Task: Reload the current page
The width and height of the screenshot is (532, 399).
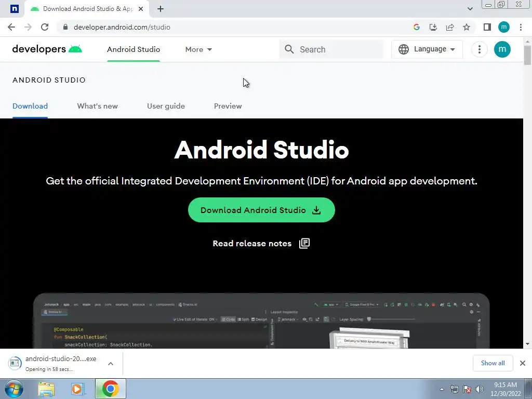Action: (x=45, y=27)
